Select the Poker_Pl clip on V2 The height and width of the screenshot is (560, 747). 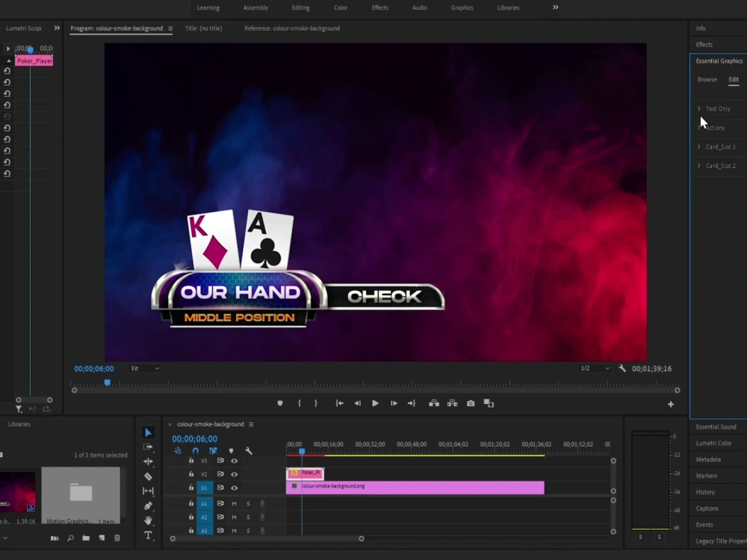point(306,473)
